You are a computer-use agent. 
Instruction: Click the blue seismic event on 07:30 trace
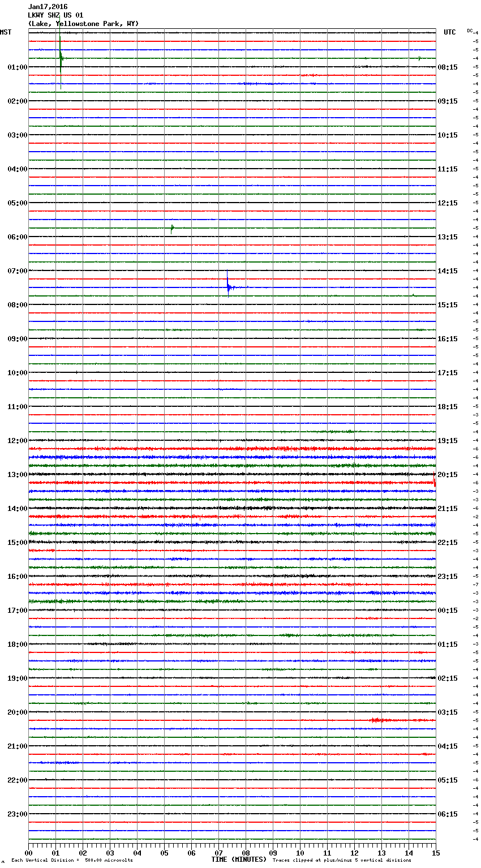(x=228, y=286)
